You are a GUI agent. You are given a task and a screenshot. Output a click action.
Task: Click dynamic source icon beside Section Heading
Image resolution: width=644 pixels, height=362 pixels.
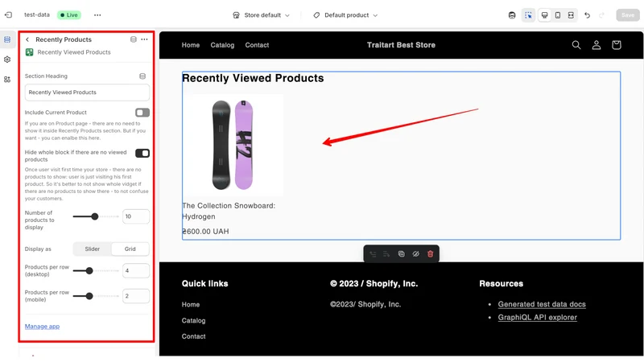[142, 76]
